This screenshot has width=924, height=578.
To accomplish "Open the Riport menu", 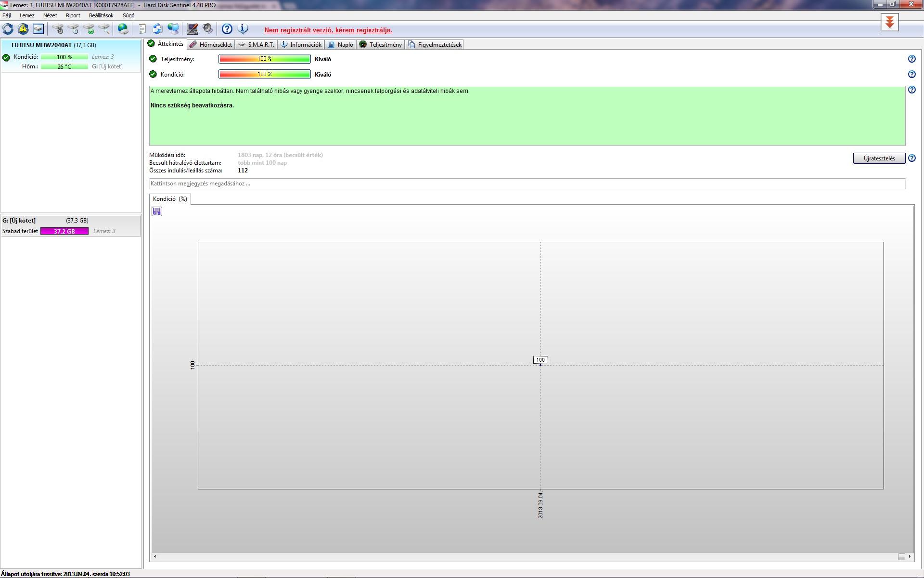I will click(x=73, y=15).
